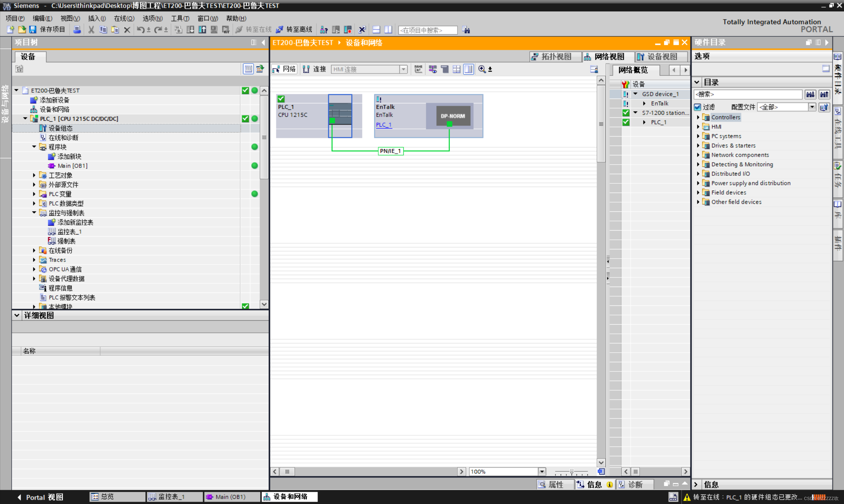The width and height of the screenshot is (844, 504).
Task: Switch to Portal 视图 button
Action: coord(40,497)
